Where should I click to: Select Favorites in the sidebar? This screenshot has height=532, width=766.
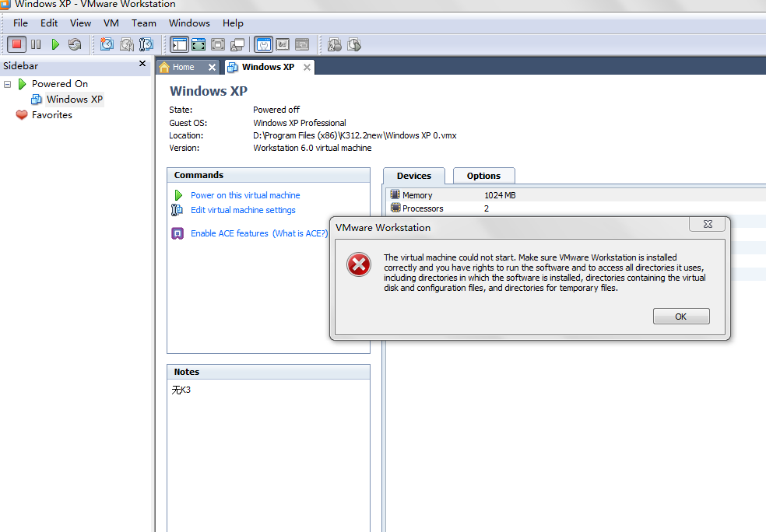[x=51, y=115]
